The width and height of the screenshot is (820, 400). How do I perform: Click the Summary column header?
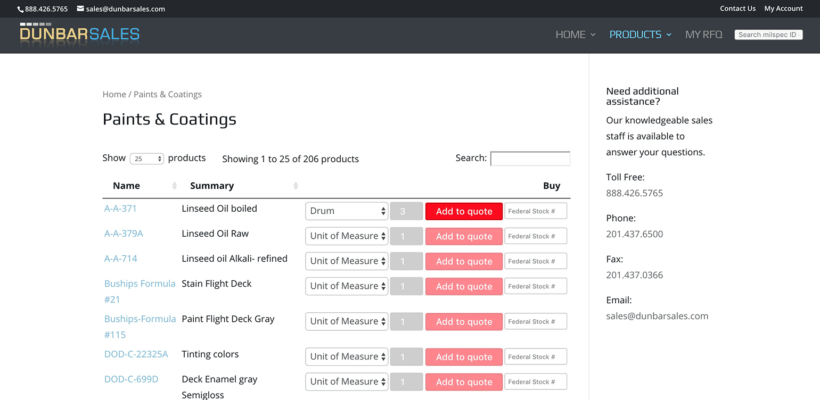click(x=212, y=186)
